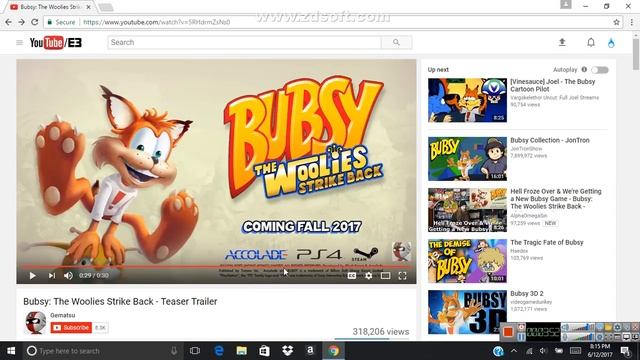Open the videogamedunkey channel link
Image resolution: width=640 pixels, height=360 pixels.
pyautogui.click(x=531, y=302)
